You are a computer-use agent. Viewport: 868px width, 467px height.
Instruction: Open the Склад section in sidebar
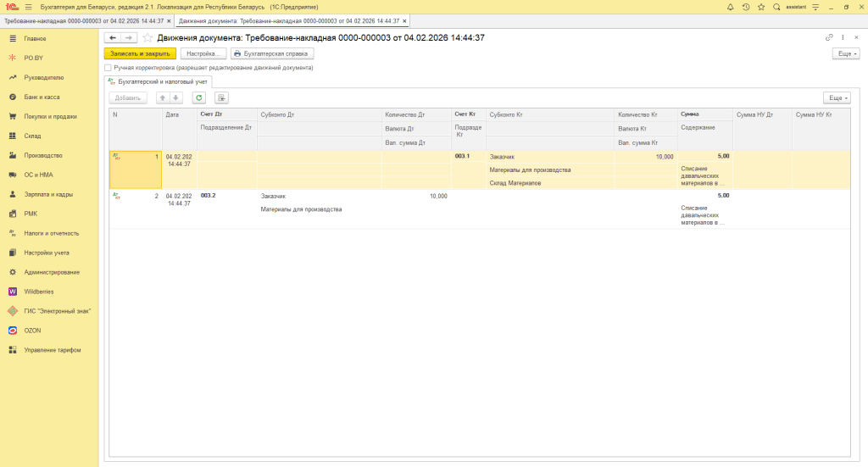(32, 136)
